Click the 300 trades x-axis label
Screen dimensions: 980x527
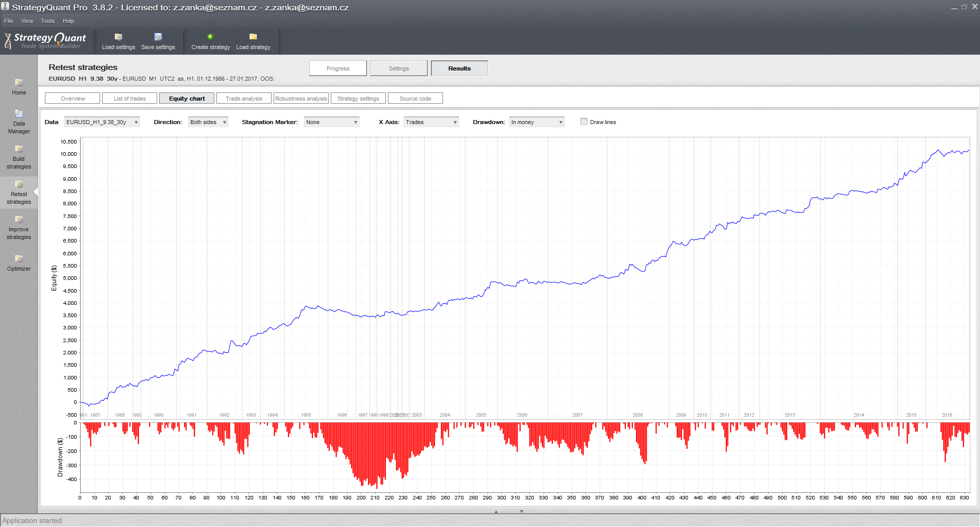pos(501,497)
